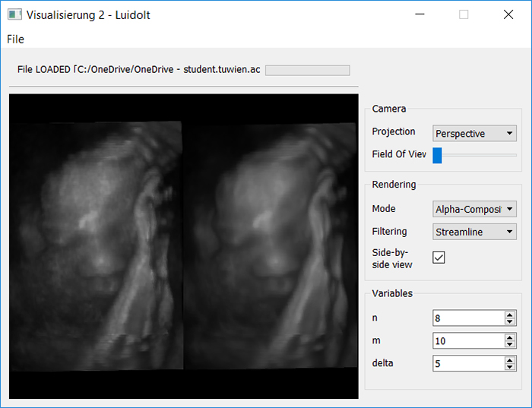Click the Field Of View slider handle
The height and width of the screenshot is (408, 532).
437,155
